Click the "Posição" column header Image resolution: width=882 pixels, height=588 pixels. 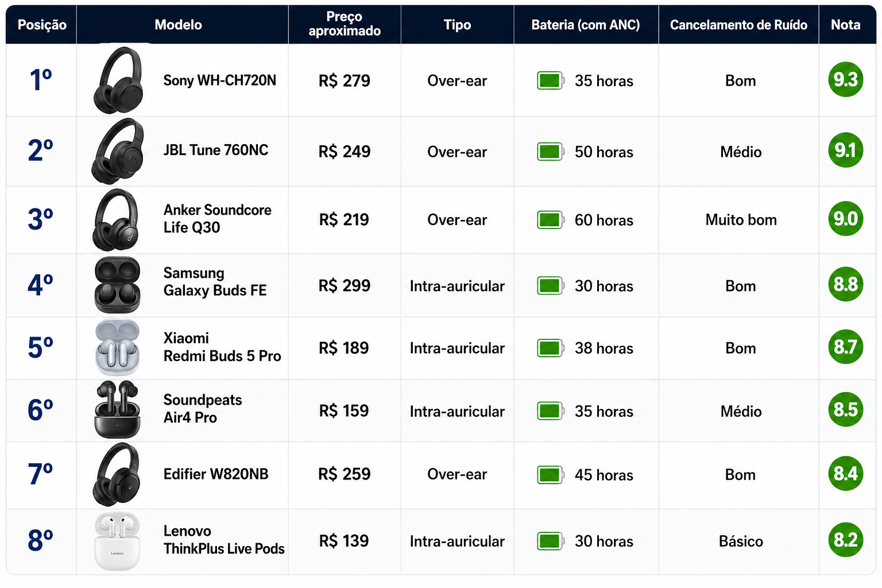click(x=42, y=25)
